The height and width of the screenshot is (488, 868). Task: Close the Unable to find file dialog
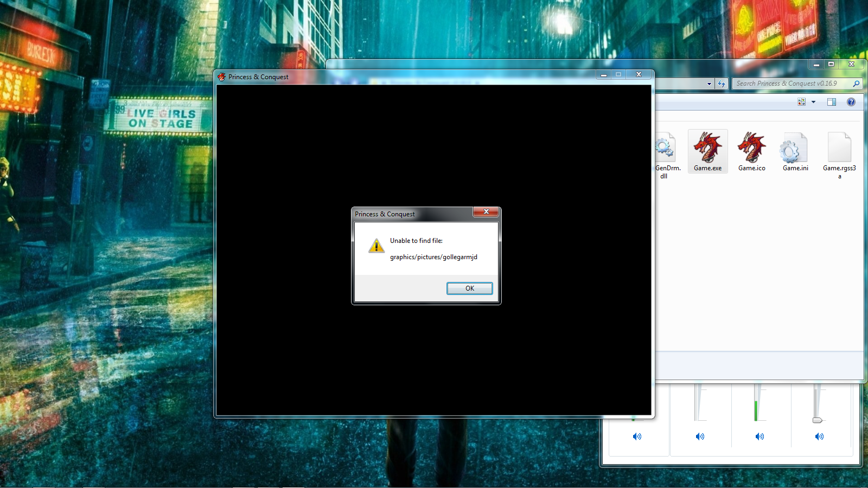[486, 212]
